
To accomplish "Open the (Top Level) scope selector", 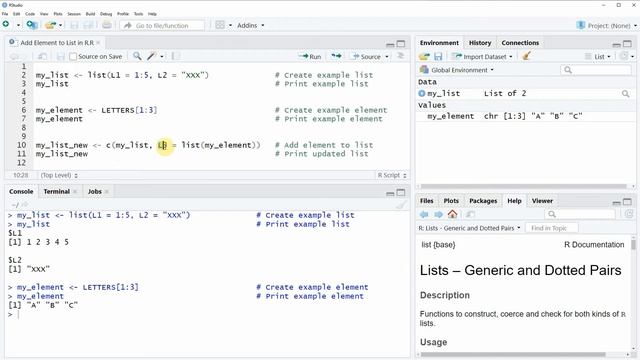I will point(59,175).
